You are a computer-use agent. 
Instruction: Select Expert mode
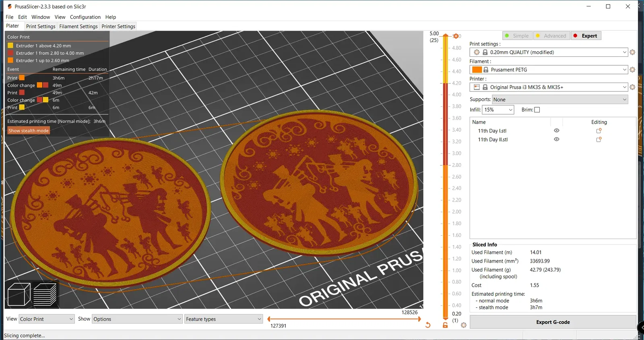click(x=586, y=36)
